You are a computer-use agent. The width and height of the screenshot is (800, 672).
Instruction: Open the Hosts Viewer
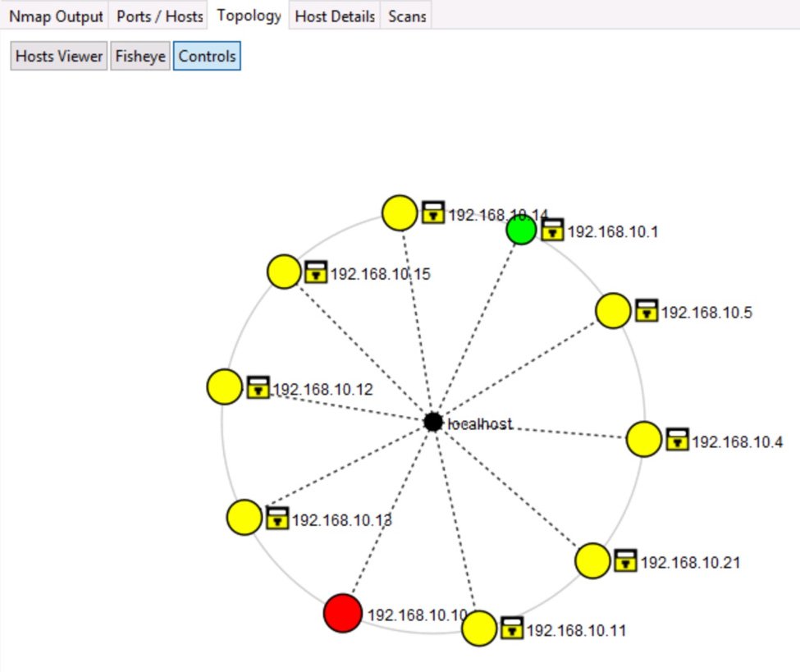59,57
